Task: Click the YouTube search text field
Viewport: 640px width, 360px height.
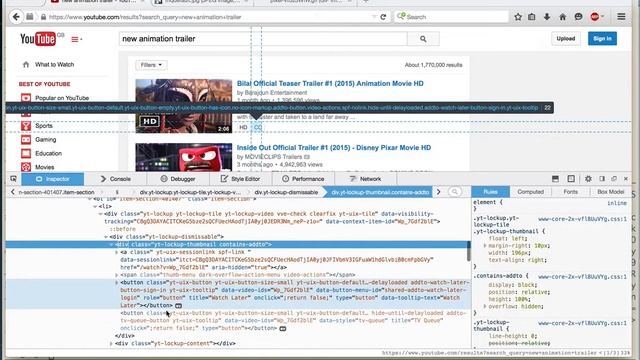Action: coord(263,39)
